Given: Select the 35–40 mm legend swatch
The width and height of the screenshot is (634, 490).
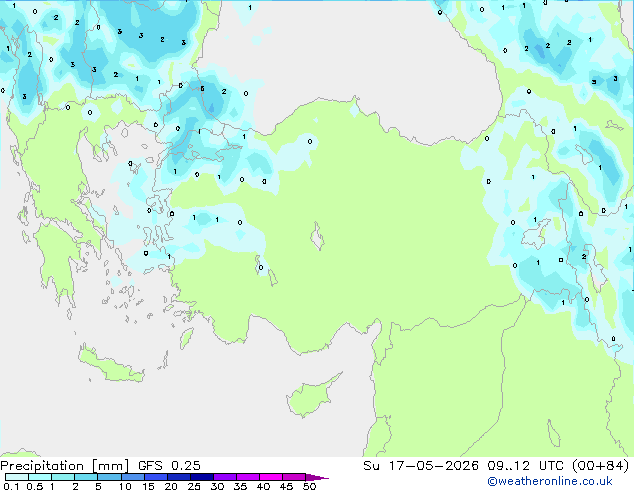Looking at the screenshot, I should point(247,477).
